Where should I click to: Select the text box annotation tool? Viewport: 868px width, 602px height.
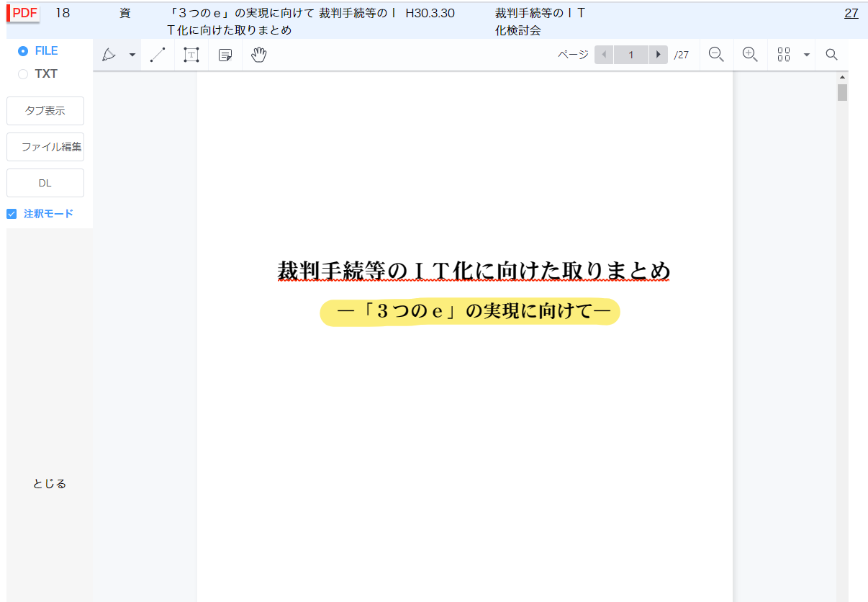click(191, 55)
